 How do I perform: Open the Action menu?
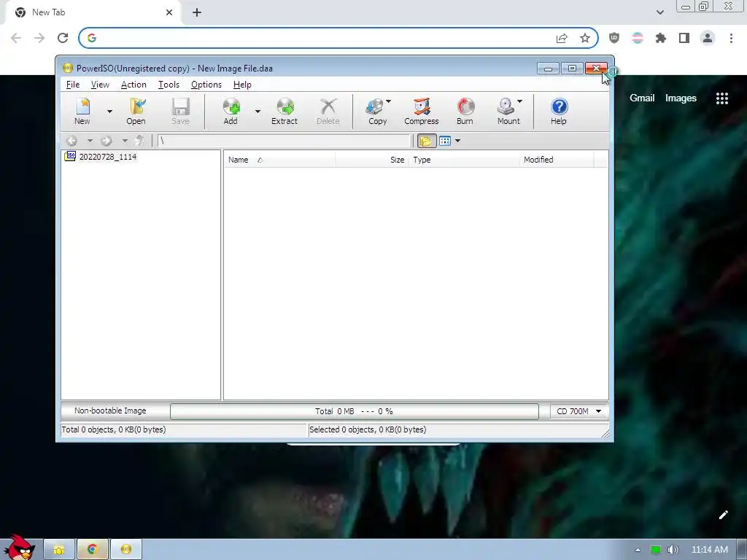click(x=134, y=85)
